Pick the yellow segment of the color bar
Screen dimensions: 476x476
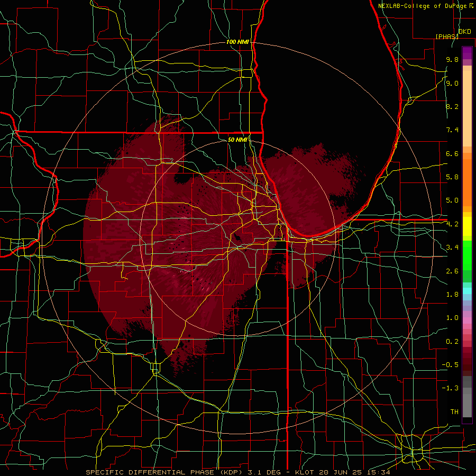pyautogui.click(x=467, y=226)
